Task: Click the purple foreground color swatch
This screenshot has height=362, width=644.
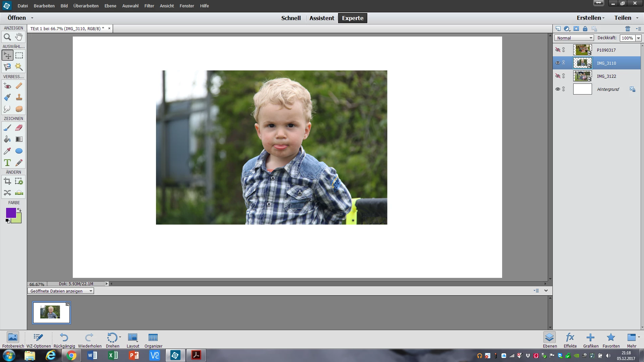Action: [10, 213]
